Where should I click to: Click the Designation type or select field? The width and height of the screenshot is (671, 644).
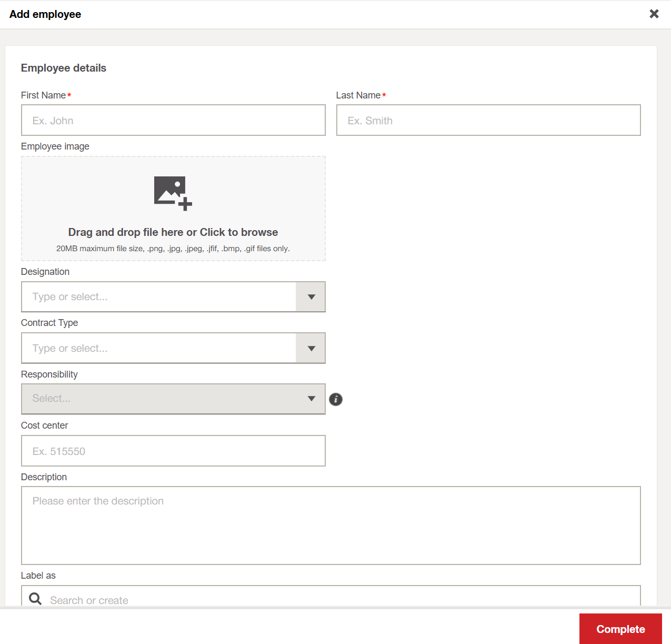(x=158, y=297)
